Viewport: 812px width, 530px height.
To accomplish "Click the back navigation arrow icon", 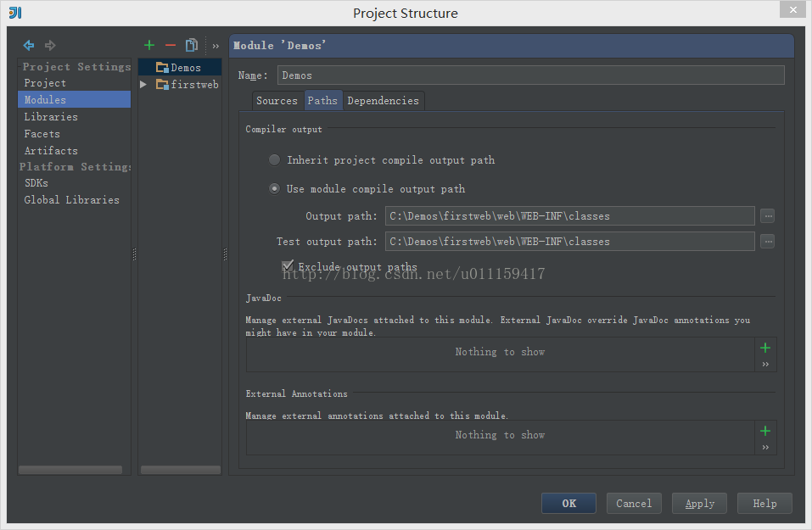I will pos(29,46).
